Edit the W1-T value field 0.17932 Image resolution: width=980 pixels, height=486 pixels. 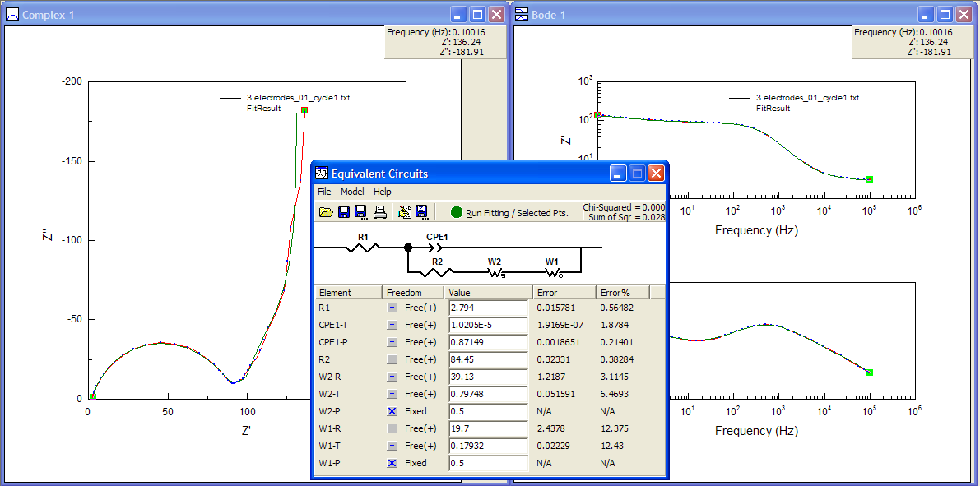489,446
